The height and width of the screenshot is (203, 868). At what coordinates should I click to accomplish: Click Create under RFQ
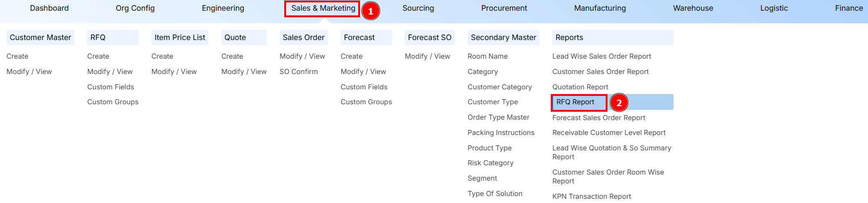tap(98, 56)
